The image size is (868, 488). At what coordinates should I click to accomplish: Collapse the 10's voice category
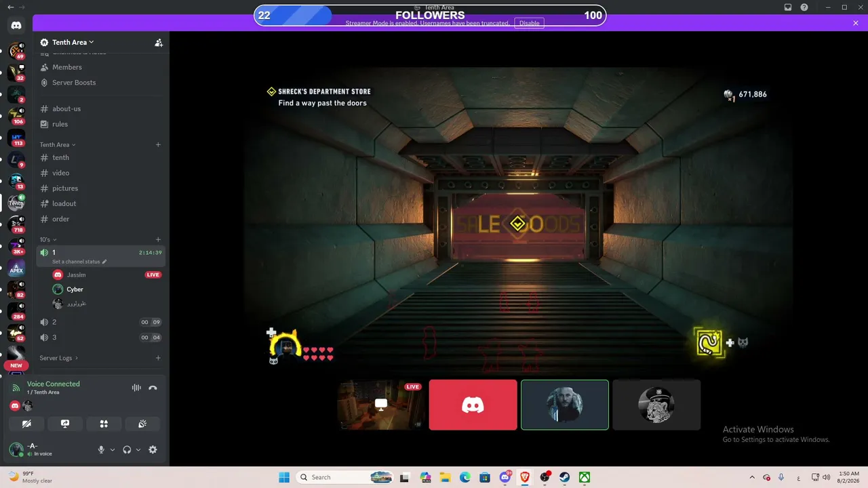pos(47,239)
